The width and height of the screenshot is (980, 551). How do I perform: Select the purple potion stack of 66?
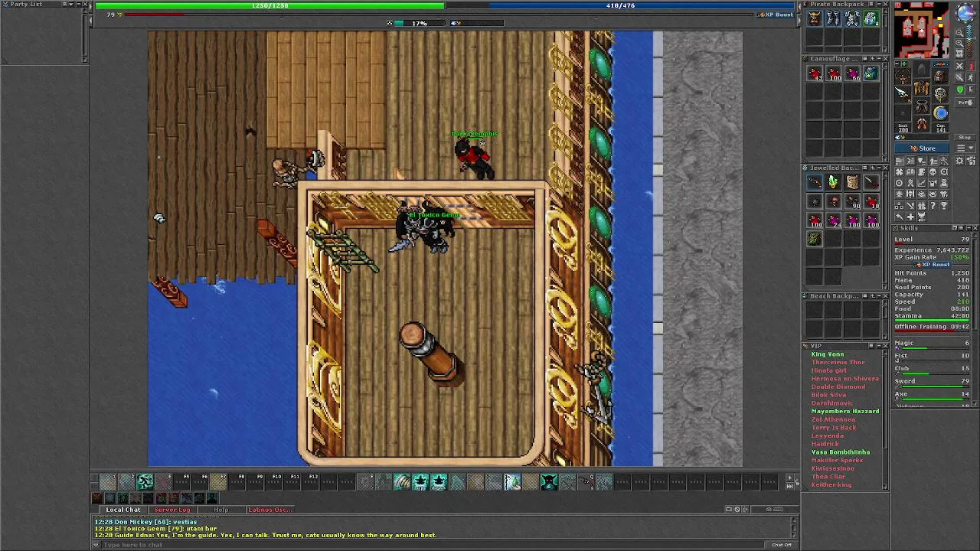click(852, 74)
